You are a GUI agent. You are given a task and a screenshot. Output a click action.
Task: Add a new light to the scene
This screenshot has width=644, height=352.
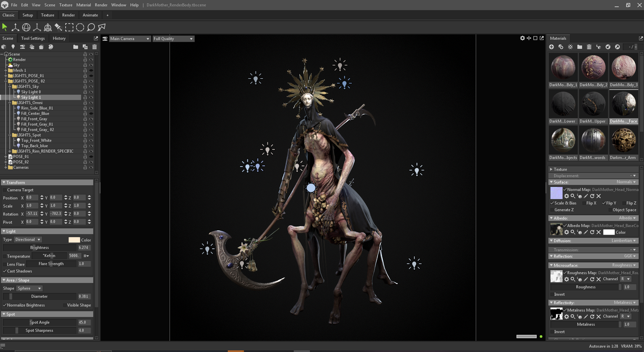[13, 47]
